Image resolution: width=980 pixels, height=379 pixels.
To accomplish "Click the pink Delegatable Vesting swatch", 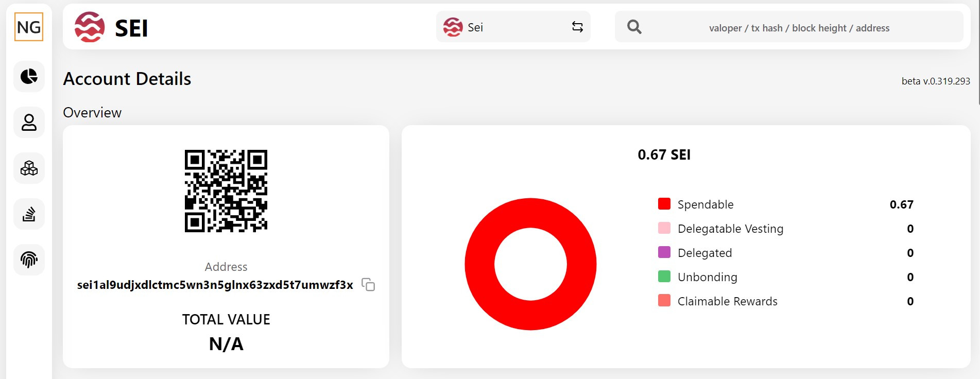I will [664, 228].
